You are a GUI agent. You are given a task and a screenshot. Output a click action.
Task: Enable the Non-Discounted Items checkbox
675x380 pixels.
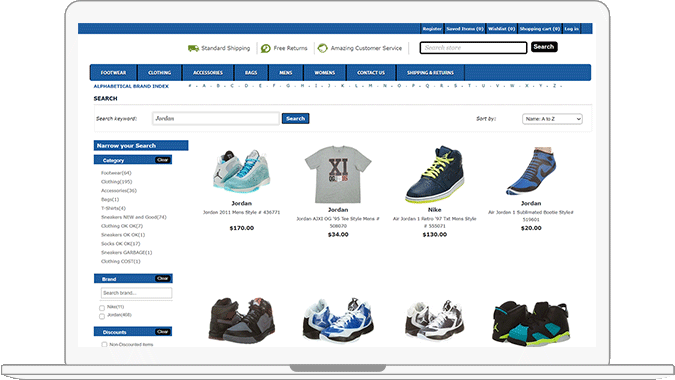(104, 345)
